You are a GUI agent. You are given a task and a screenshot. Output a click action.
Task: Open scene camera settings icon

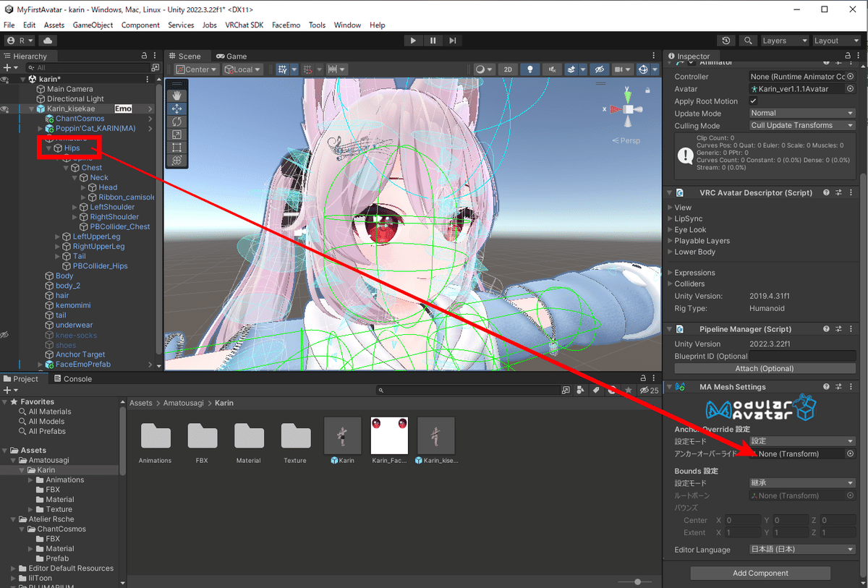[x=622, y=69]
